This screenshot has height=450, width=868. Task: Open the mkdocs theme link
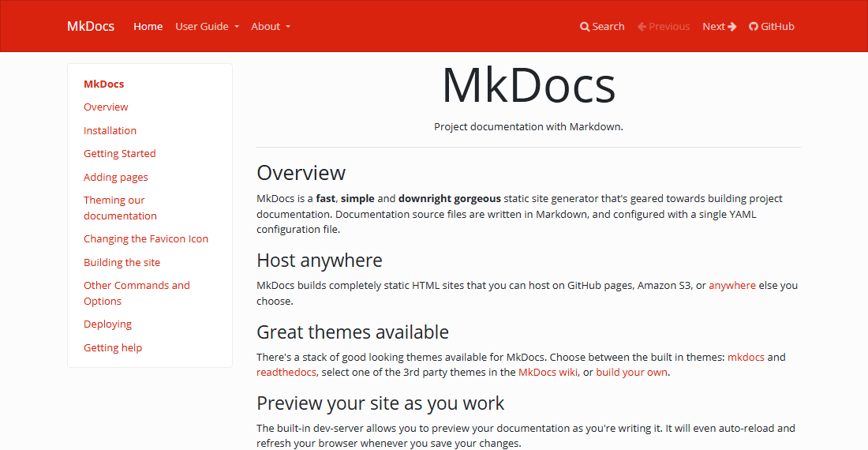tap(746, 357)
